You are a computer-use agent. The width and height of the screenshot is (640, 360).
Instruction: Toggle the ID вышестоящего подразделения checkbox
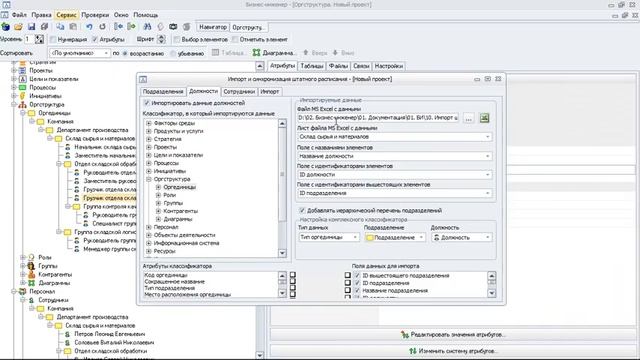(x=358, y=276)
